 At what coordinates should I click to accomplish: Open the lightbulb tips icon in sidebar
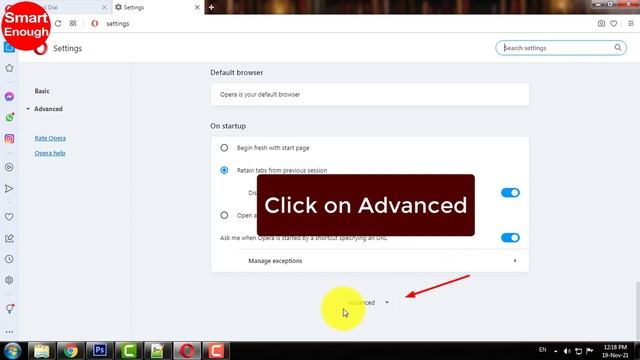click(x=9, y=309)
